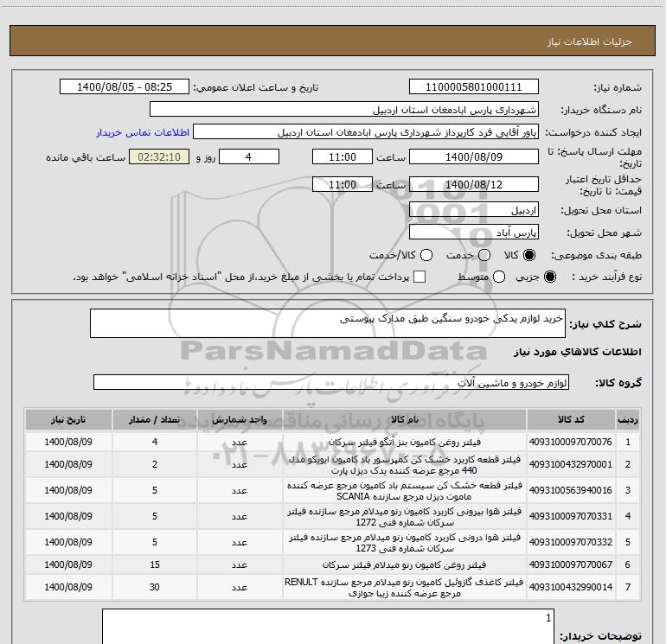Open the اطلاعات تماس خریدار link
The image size is (666, 644).
tap(143, 132)
